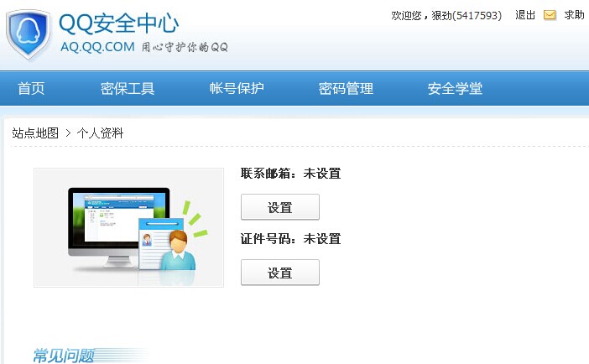Screen dimensions: 589x364
Task: Click the 联系邮箱：未设置 label
Action: click(x=291, y=174)
